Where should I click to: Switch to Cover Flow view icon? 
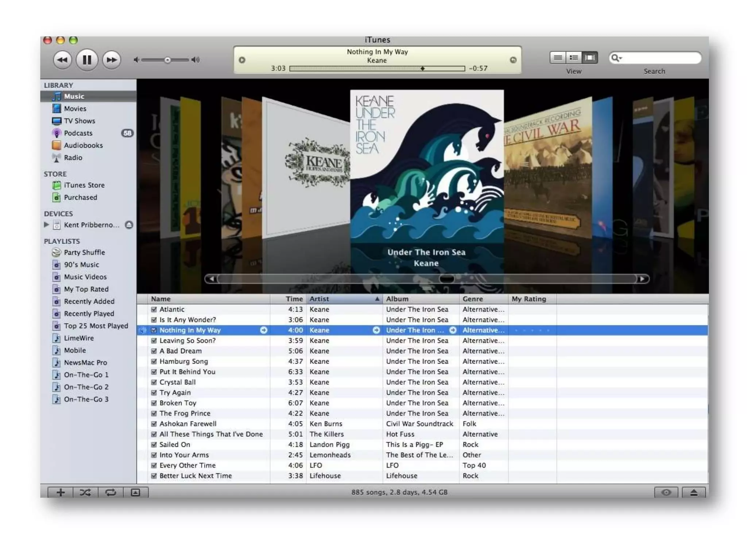tap(589, 58)
